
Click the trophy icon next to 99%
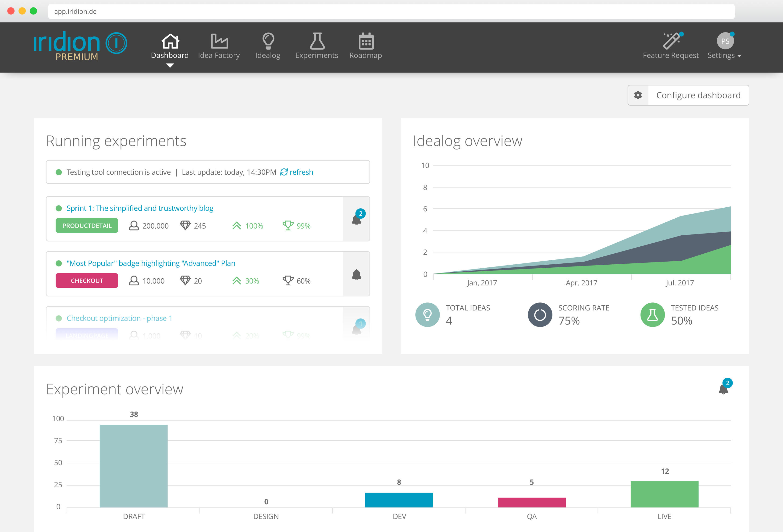288,225
